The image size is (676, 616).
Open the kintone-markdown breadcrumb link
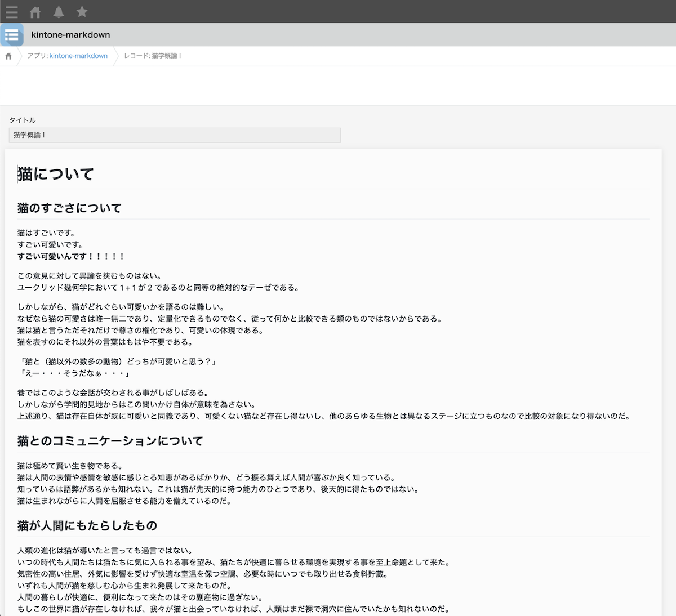pos(78,56)
